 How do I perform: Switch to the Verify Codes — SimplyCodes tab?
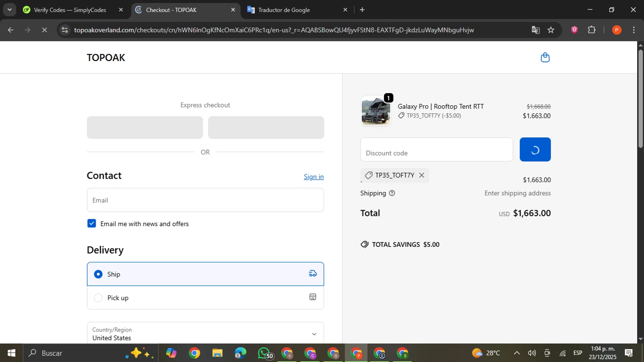pyautogui.click(x=70, y=10)
